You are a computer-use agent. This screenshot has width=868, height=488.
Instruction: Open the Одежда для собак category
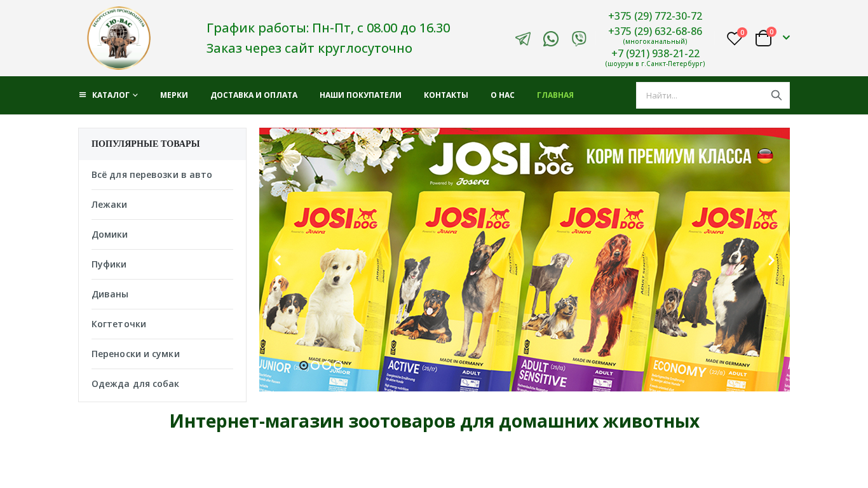pyautogui.click(x=135, y=384)
